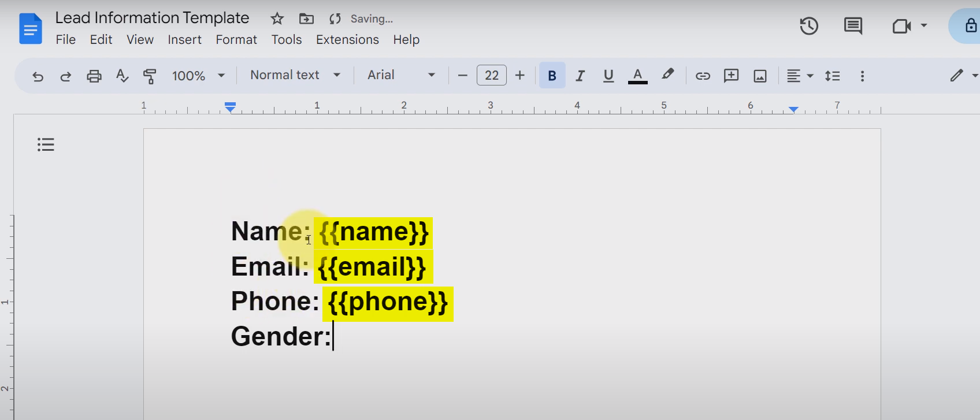The image size is (980, 420).
Task: Toggle underline formatting
Action: (x=608, y=76)
